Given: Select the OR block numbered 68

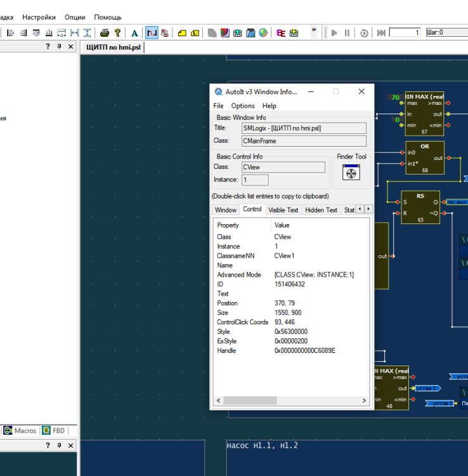Looking at the screenshot, I should coord(425,158).
